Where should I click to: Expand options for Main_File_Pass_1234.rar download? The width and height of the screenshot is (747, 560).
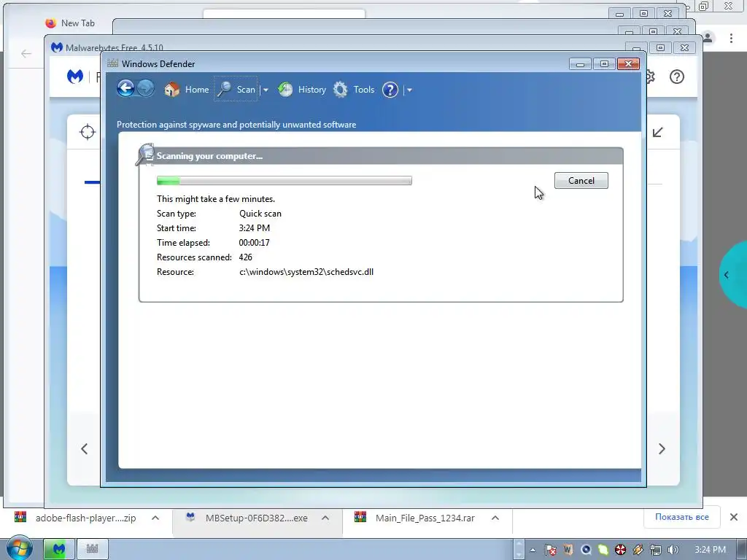(495, 518)
